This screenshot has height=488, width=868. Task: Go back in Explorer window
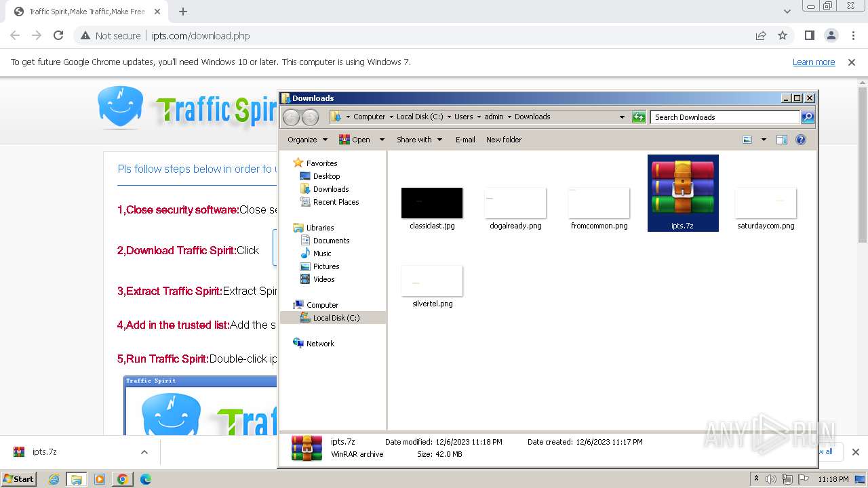[291, 117]
